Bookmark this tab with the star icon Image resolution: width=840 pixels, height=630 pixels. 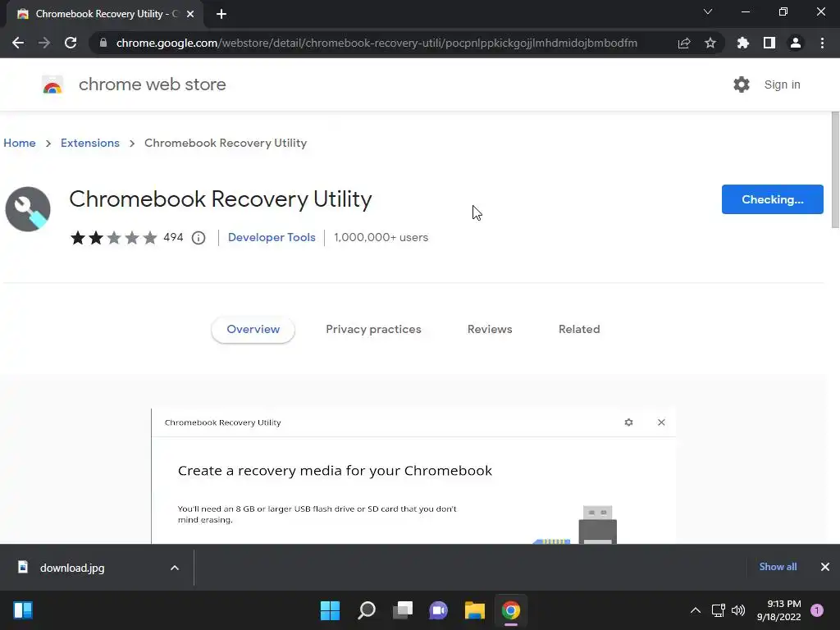pos(710,43)
